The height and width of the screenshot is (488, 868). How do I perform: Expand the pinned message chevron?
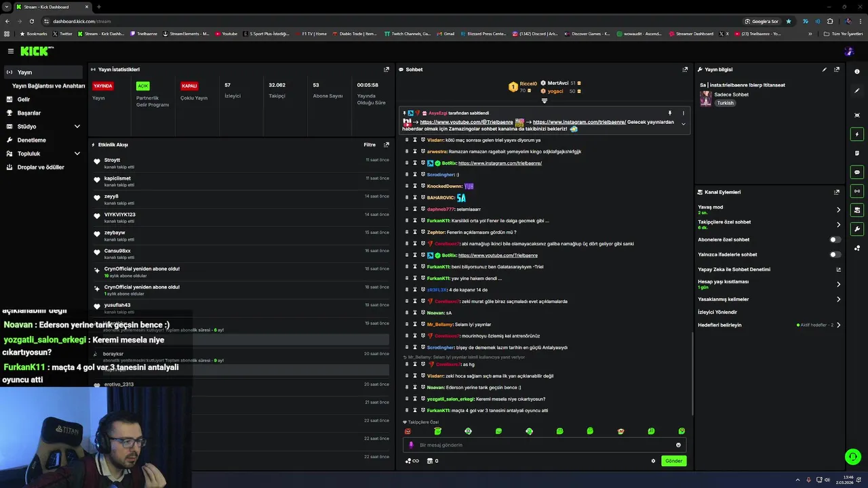point(683,124)
